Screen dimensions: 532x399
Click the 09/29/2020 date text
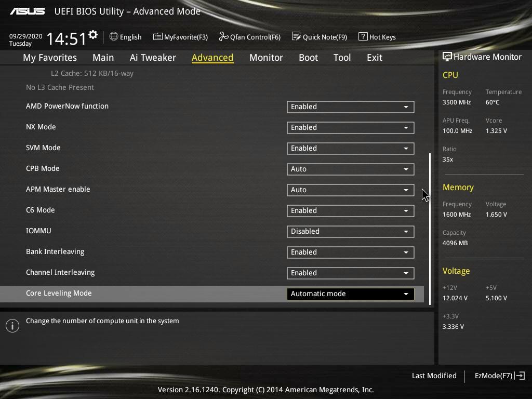coord(26,36)
